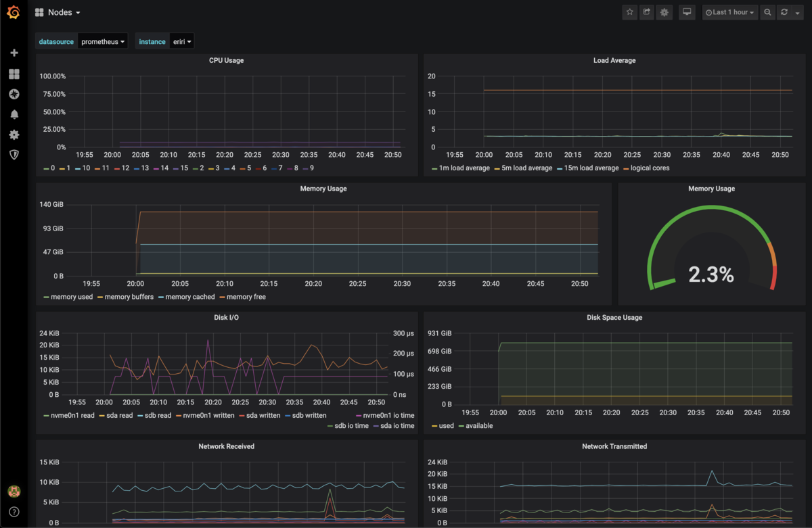Open the Server Admin shield icon
Screen dimensions: 812x528
click(14, 155)
